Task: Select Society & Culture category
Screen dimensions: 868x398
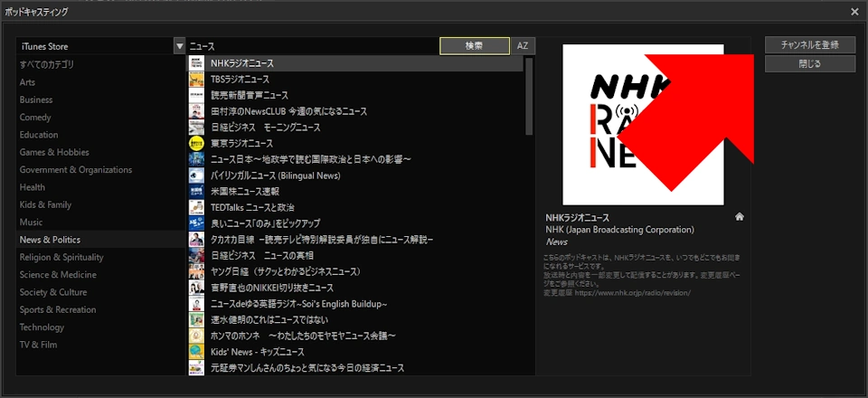Action: point(100,292)
